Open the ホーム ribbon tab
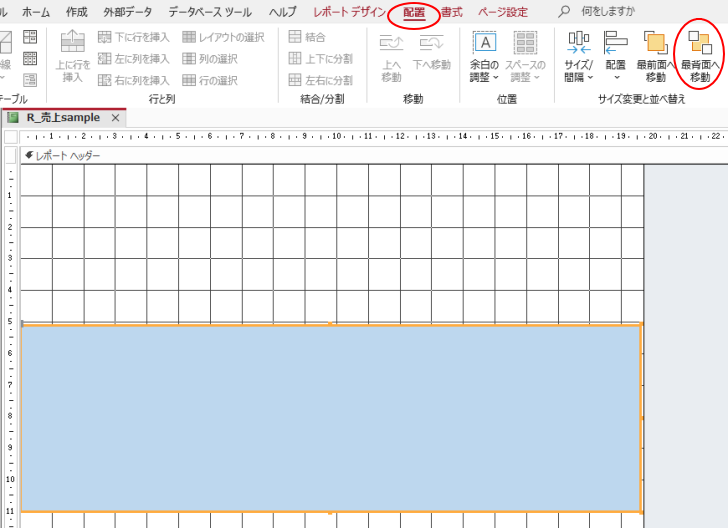The image size is (728, 528). point(36,12)
